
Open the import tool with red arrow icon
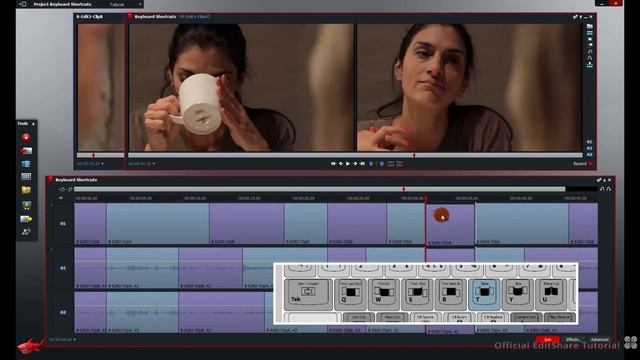tap(26, 151)
